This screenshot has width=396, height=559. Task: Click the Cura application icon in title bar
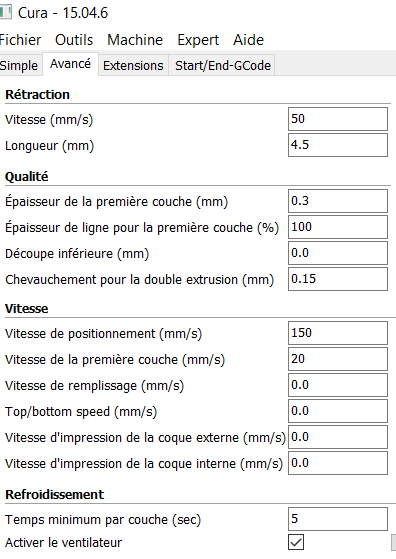5,12
